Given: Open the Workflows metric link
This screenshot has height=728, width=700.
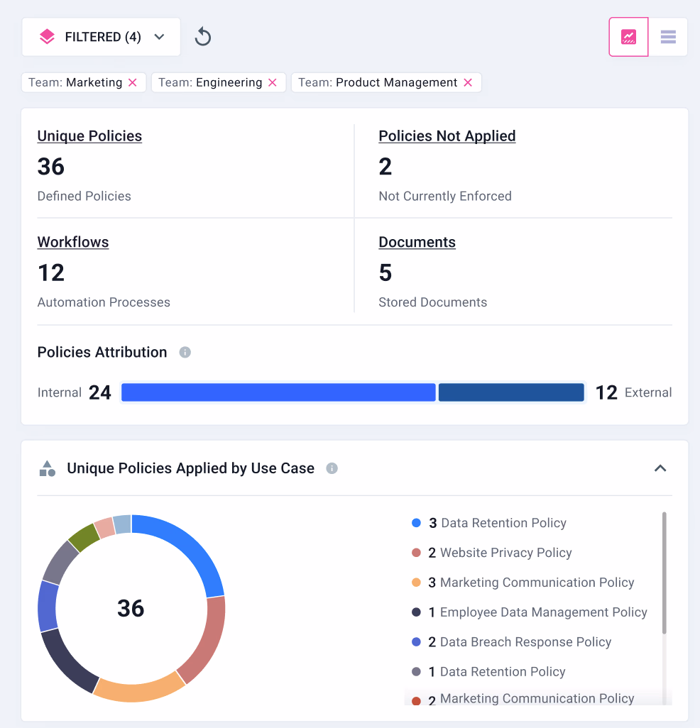Looking at the screenshot, I should (x=72, y=242).
